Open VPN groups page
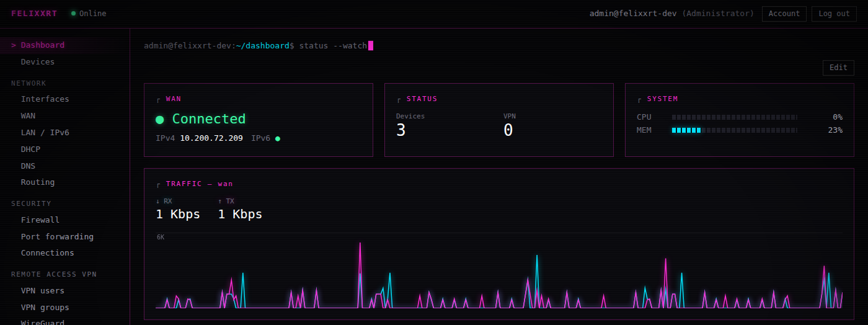 (64, 308)
